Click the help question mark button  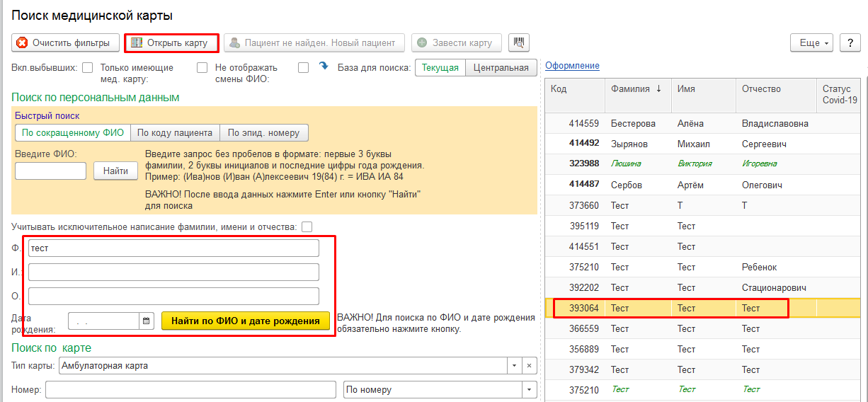pos(850,42)
